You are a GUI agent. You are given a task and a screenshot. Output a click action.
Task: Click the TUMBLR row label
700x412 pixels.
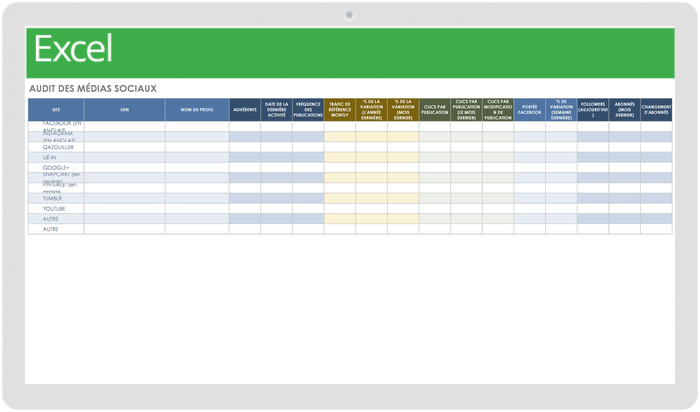tap(52, 198)
